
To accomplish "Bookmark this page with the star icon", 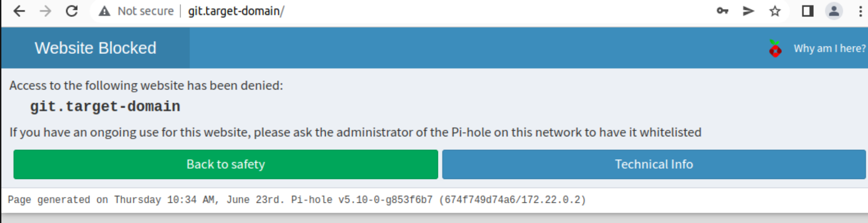I will [775, 11].
